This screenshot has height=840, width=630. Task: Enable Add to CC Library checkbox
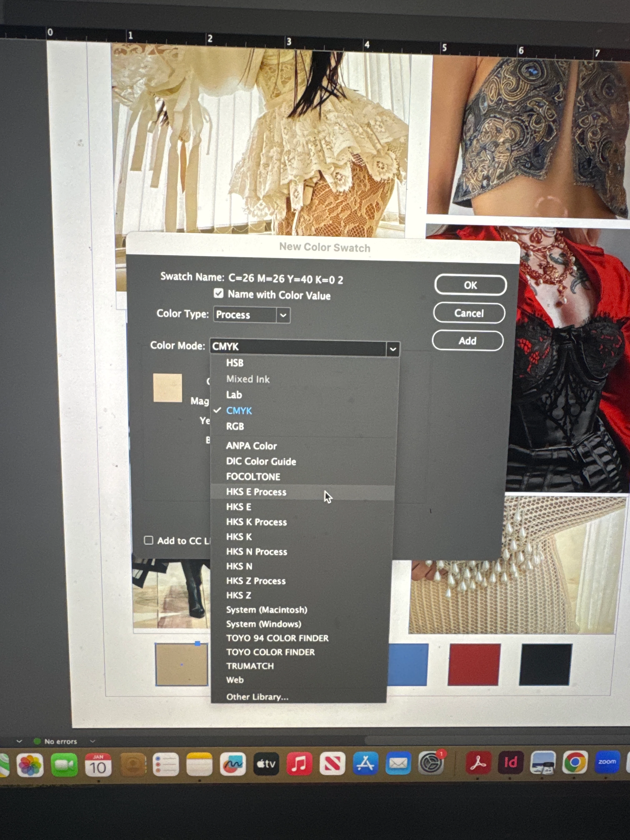coord(149,540)
